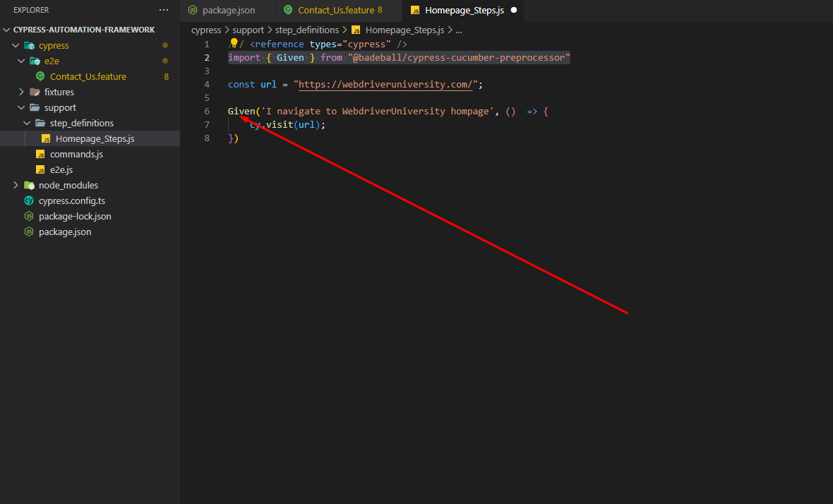Open cypress.config.ts from explorer

click(x=72, y=200)
